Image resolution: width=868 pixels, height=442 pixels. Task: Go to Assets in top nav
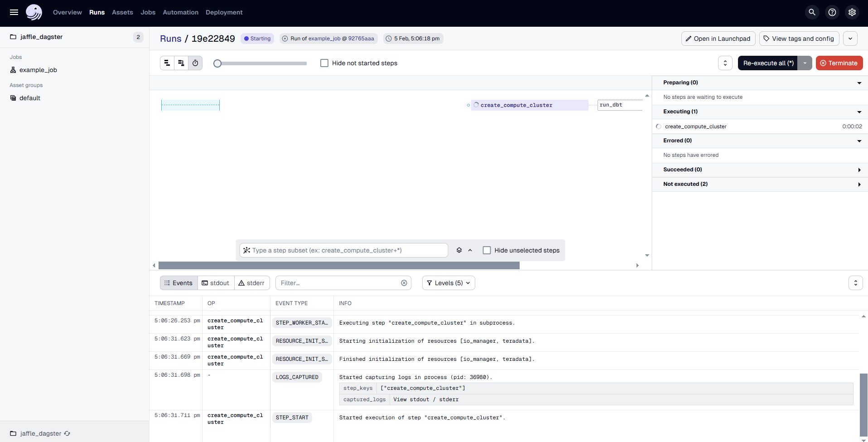tap(123, 12)
